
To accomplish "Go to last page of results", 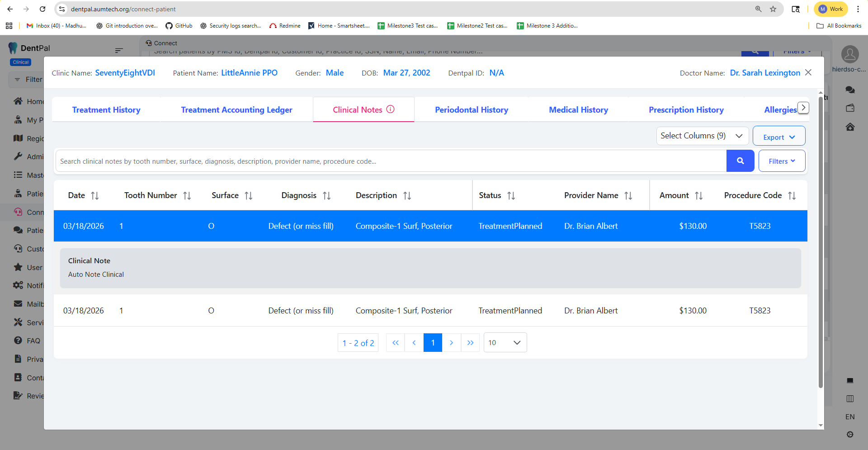I will 470,343.
